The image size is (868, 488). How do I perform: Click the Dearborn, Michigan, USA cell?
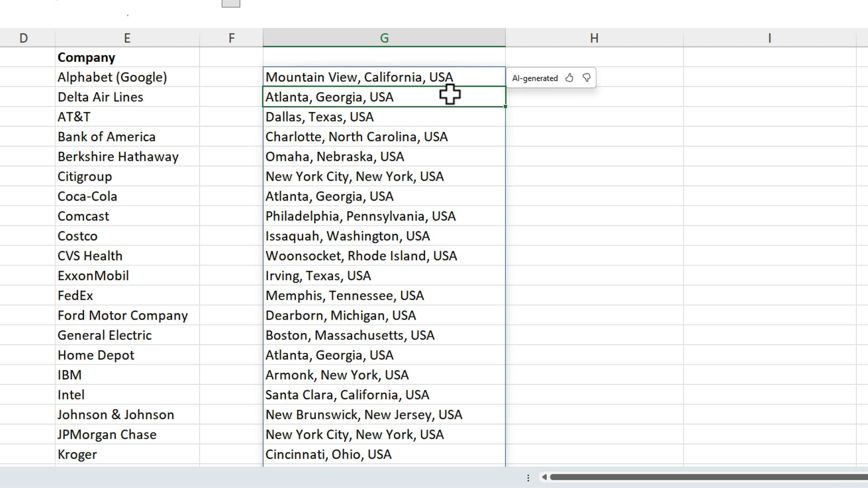click(x=340, y=315)
